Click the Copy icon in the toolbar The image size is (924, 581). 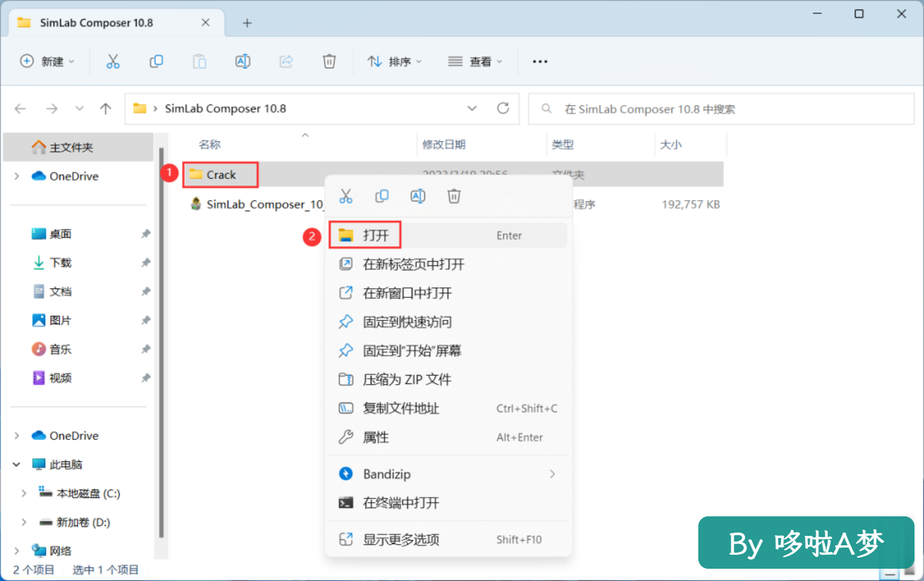156,61
